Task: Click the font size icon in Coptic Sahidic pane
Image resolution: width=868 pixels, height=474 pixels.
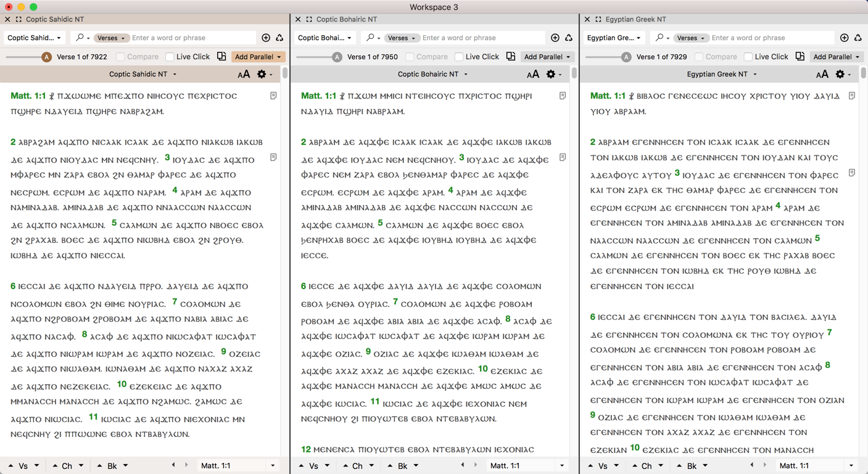Action: click(x=244, y=75)
